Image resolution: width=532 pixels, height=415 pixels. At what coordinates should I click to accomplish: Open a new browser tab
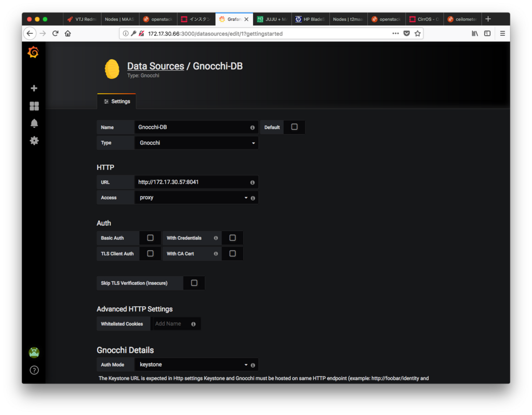click(x=488, y=19)
